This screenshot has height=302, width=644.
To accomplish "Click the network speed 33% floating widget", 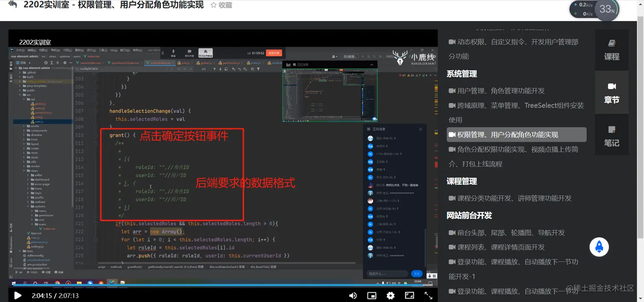I will (595, 9).
